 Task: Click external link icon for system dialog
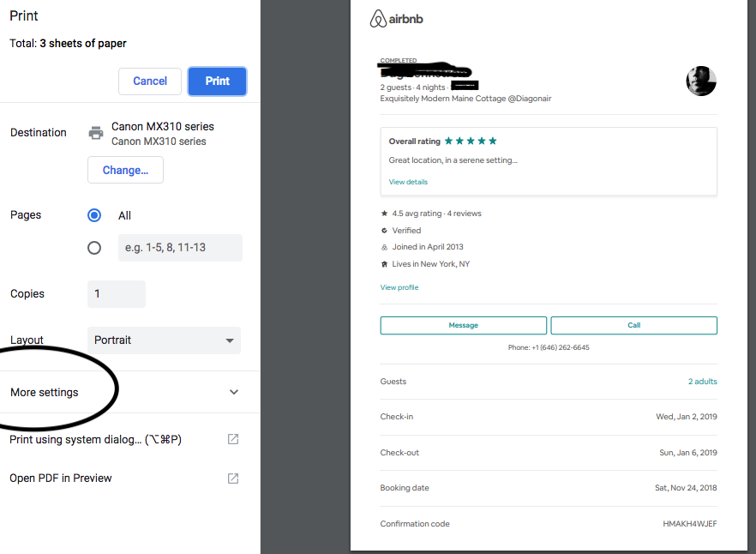(232, 439)
